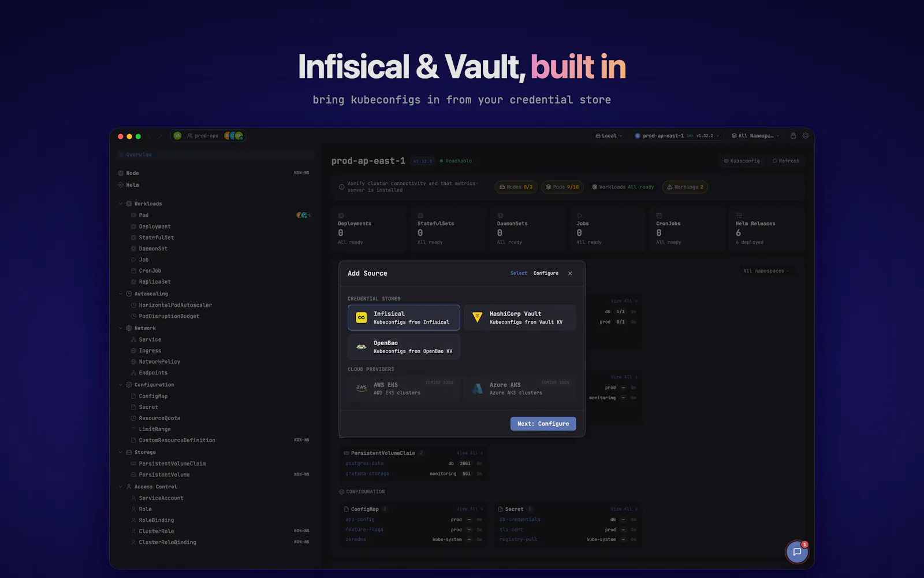Click the AWS EKS provider logo

(x=361, y=388)
